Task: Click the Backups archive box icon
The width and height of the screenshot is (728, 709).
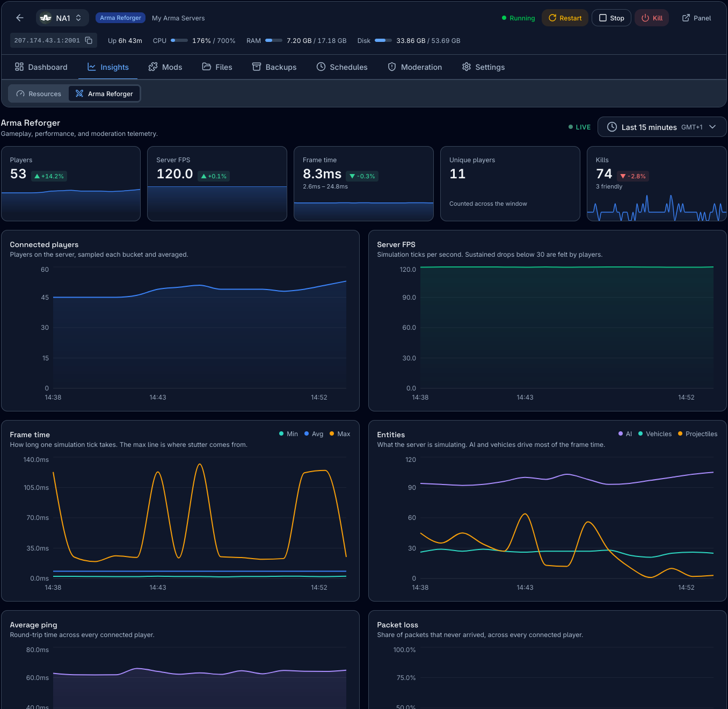Action: coord(257,67)
